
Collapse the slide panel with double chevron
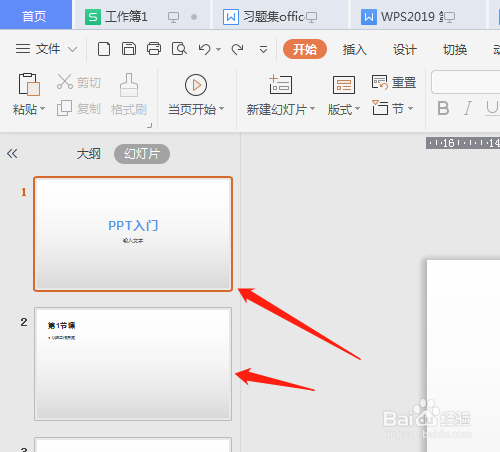click(x=12, y=153)
